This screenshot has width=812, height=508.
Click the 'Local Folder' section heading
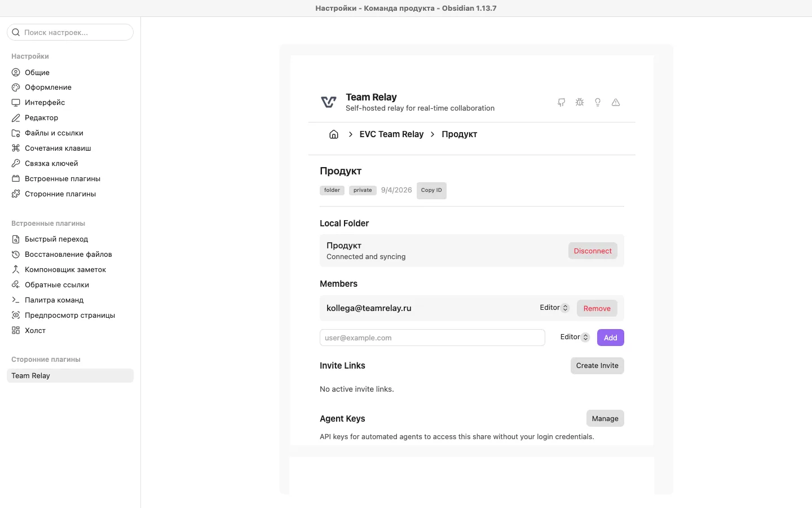click(344, 224)
